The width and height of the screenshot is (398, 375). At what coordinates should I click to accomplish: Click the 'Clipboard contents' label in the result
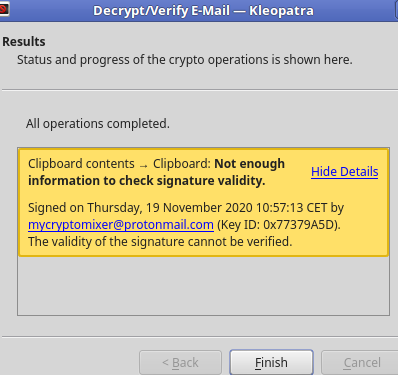81,164
